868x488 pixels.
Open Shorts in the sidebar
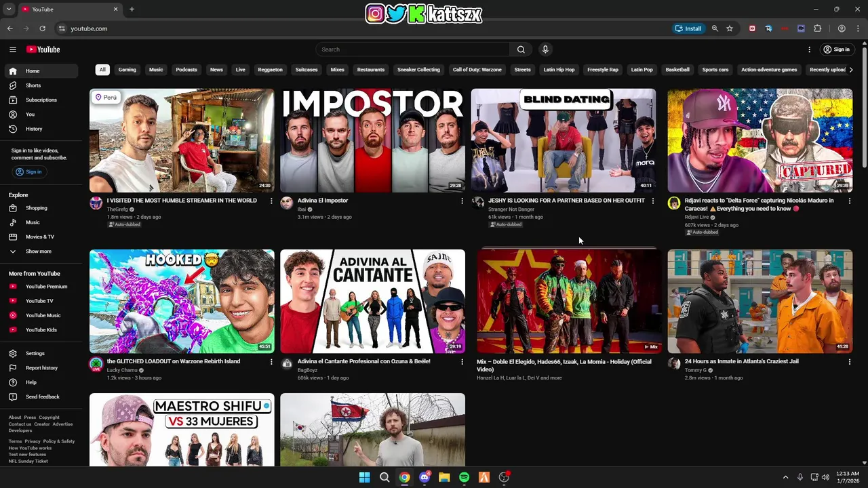(41, 85)
